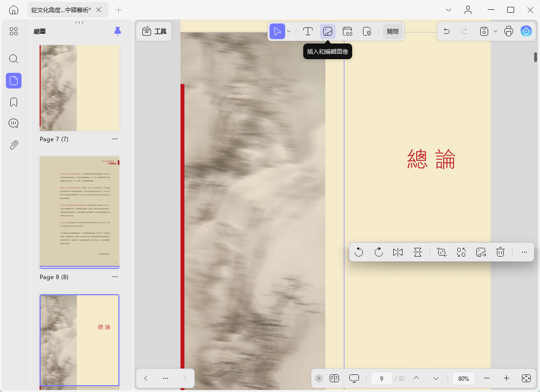Screen dimensions: 540x392
Task: Click the 縮圖 panel title
Action: click(x=40, y=31)
